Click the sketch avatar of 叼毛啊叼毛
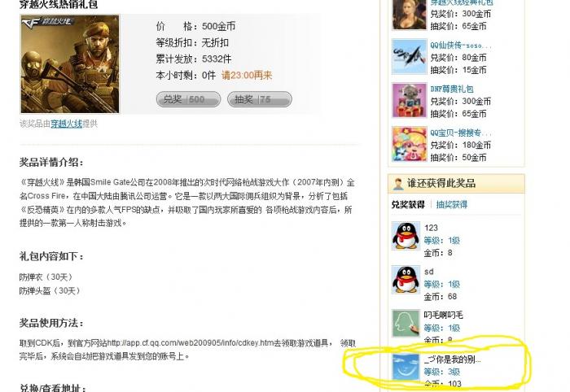 406,324
